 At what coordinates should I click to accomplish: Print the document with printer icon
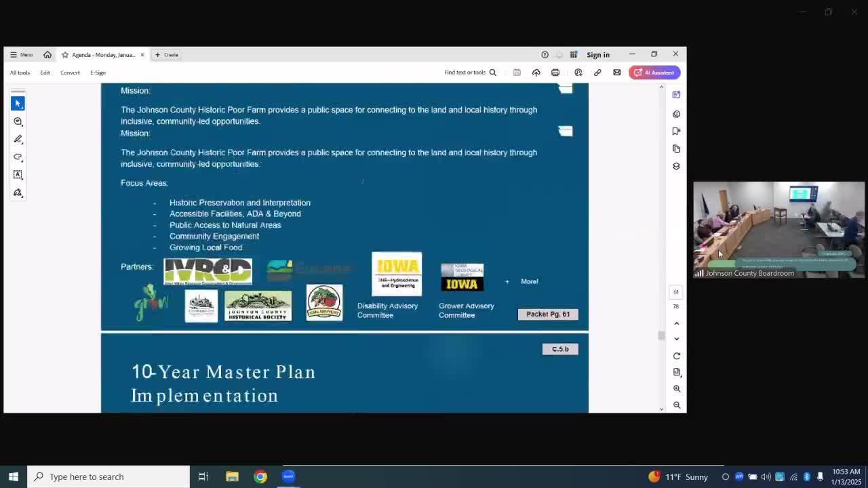tap(555, 73)
